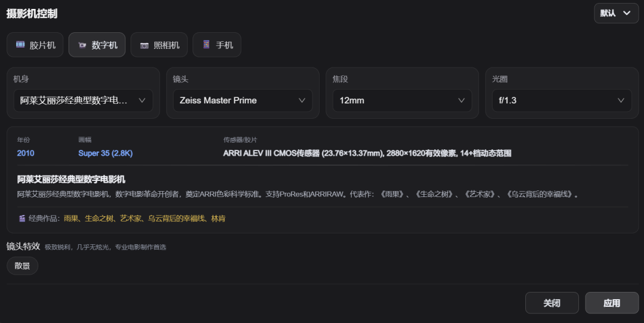Open the 机身 camera body dropdown
Viewport: 644px width, 323px height.
point(83,100)
